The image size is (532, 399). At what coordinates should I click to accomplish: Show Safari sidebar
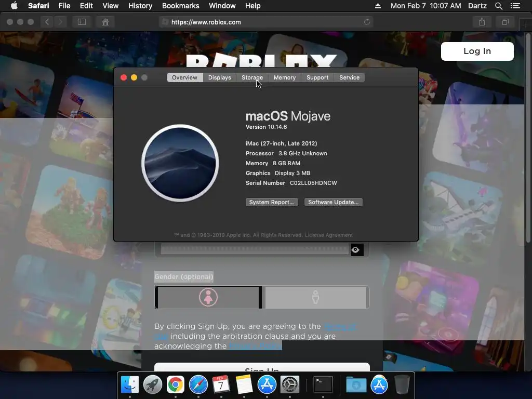coord(82,22)
